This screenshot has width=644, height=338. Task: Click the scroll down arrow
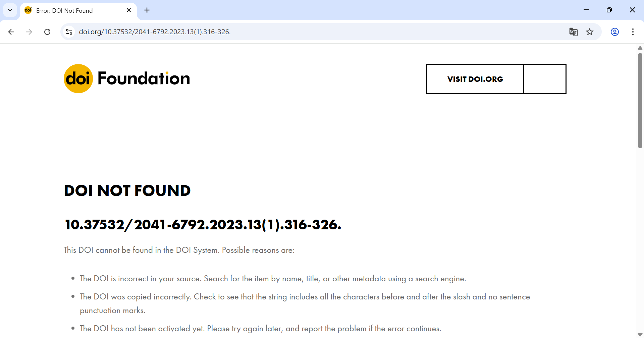coord(640,334)
